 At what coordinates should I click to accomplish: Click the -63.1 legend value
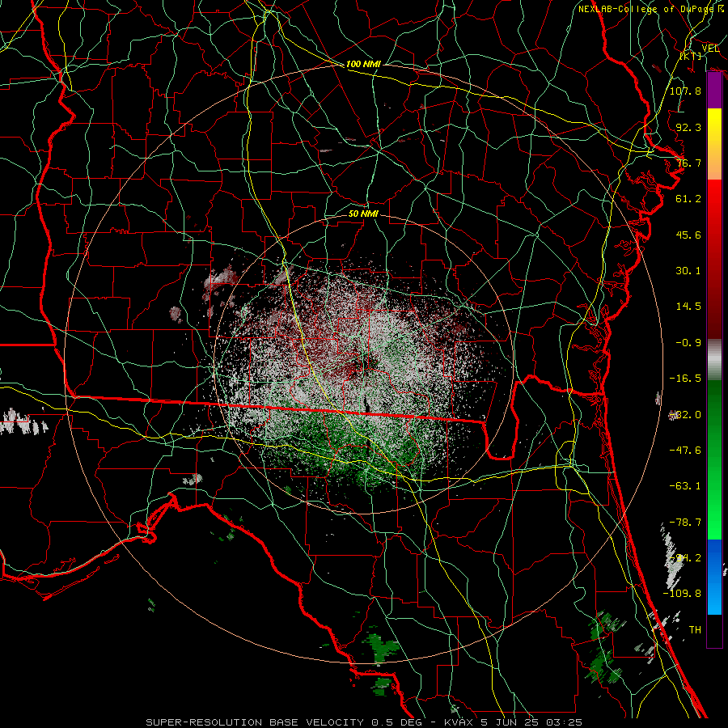point(685,486)
